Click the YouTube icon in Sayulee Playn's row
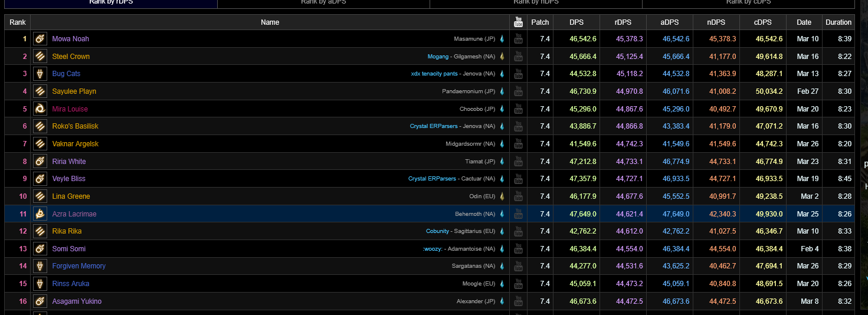 (x=519, y=91)
